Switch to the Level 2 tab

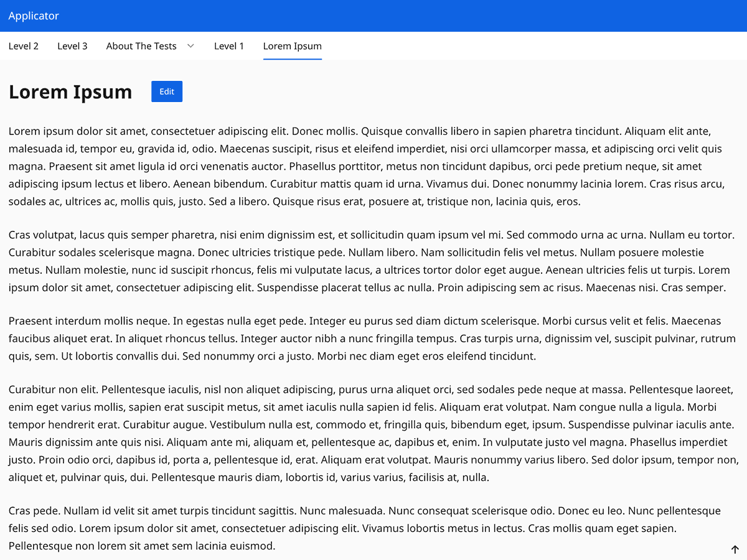[x=23, y=45]
